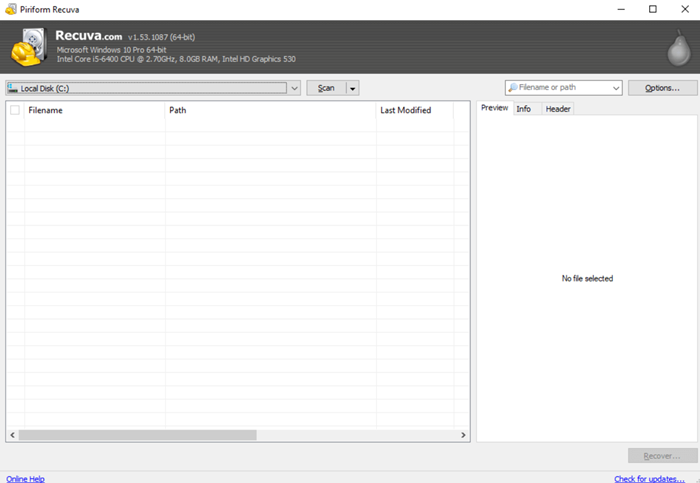Click the v1.53.1087 (64-bit) version text

(x=162, y=37)
